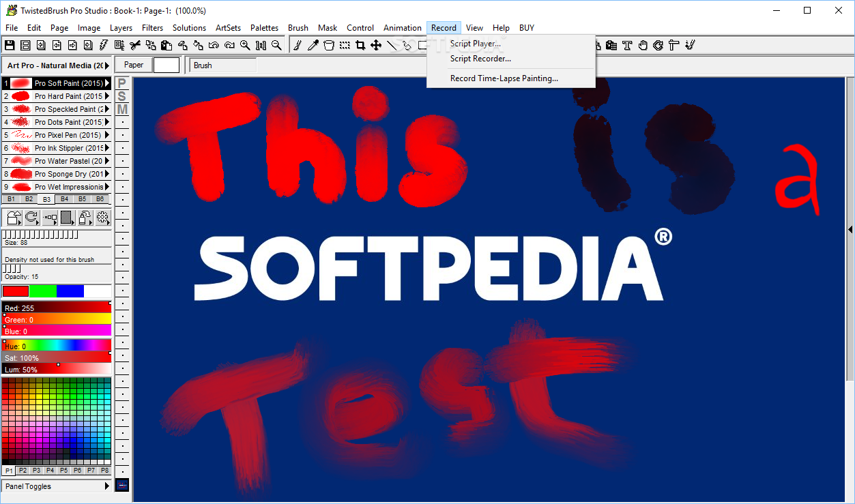Click the T-square ruler tool icon
Viewport: 855px width, 504px height.
[674, 45]
